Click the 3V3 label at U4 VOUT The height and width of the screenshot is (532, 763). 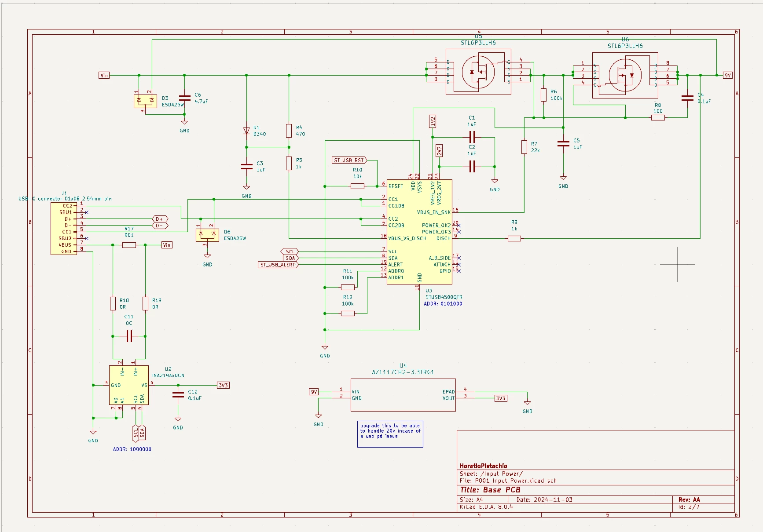tap(501, 398)
